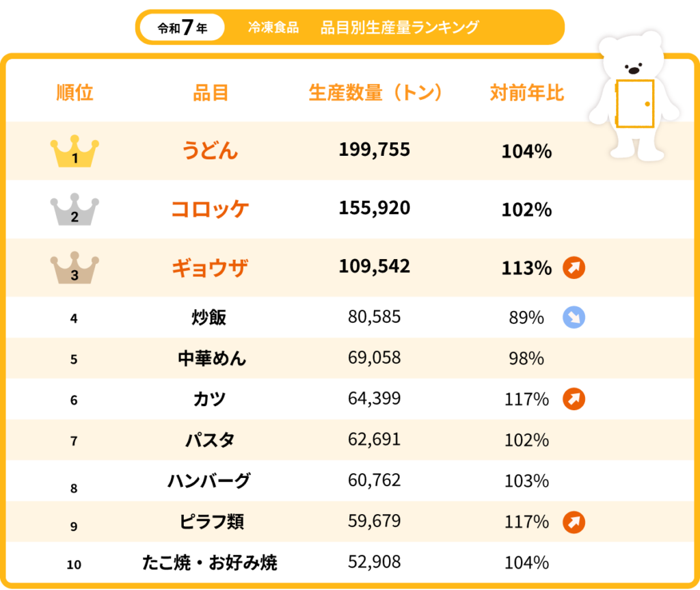Click the orange up arrow in カツ row

574,399
